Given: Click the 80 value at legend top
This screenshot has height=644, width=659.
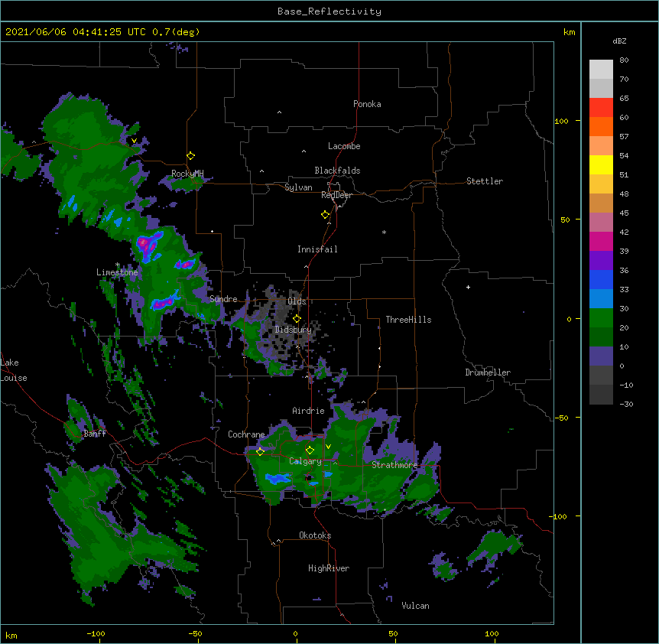Looking at the screenshot, I should [x=624, y=60].
